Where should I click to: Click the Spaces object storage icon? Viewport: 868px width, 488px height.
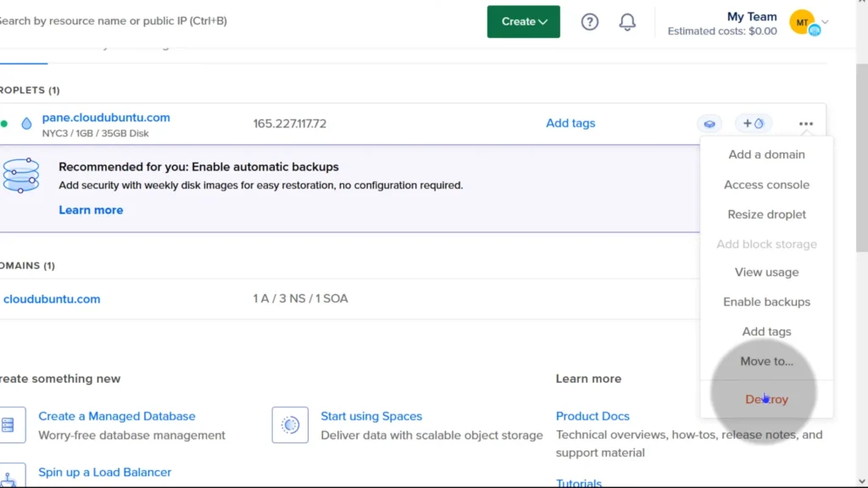290,424
